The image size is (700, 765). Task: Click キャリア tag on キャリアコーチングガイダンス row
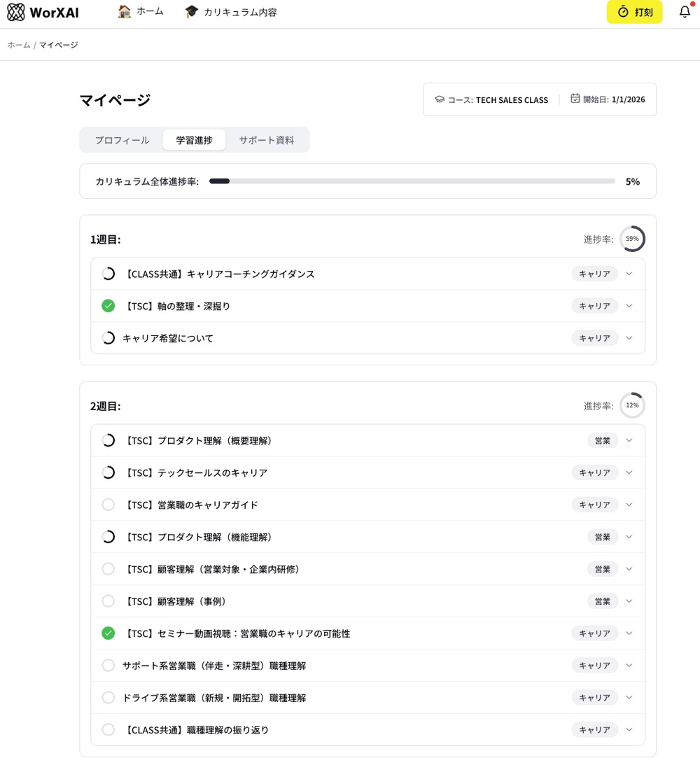[x=594, y=274]
